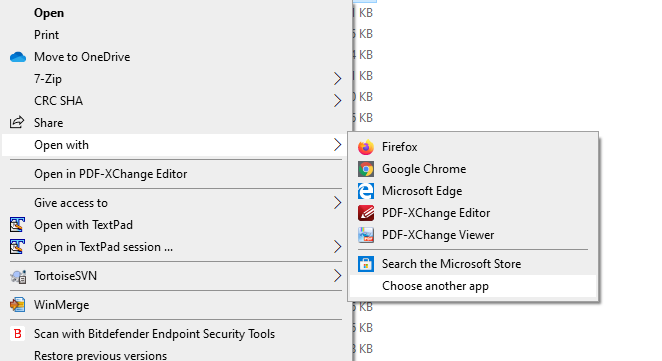
Task: Expand the 7-Zip submenu arrow
Action: click(337, 79)
